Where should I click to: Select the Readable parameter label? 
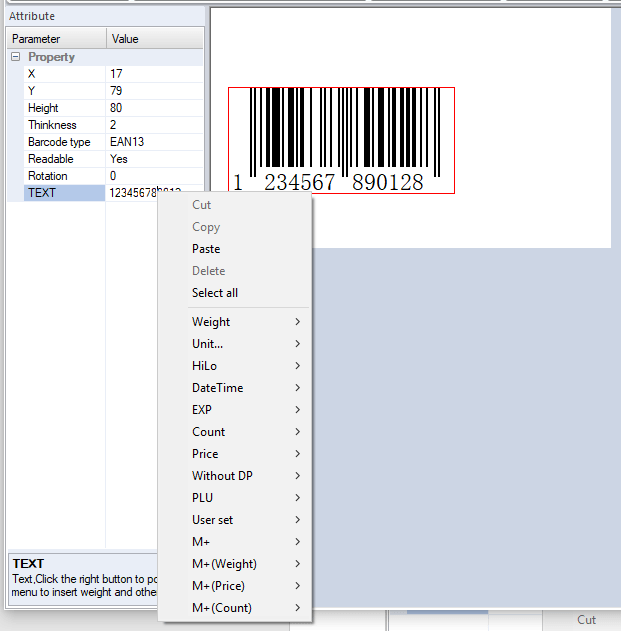click(x=64, y=159)
